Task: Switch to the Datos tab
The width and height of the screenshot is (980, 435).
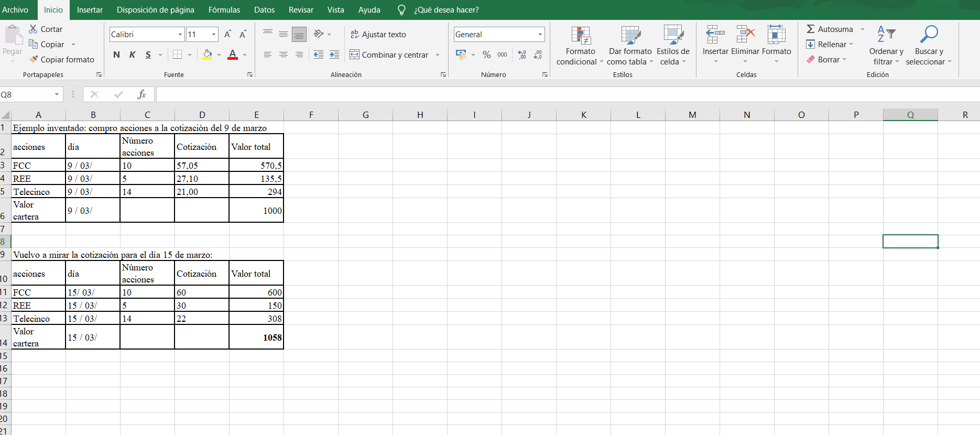Action: [x=265, y=9]
